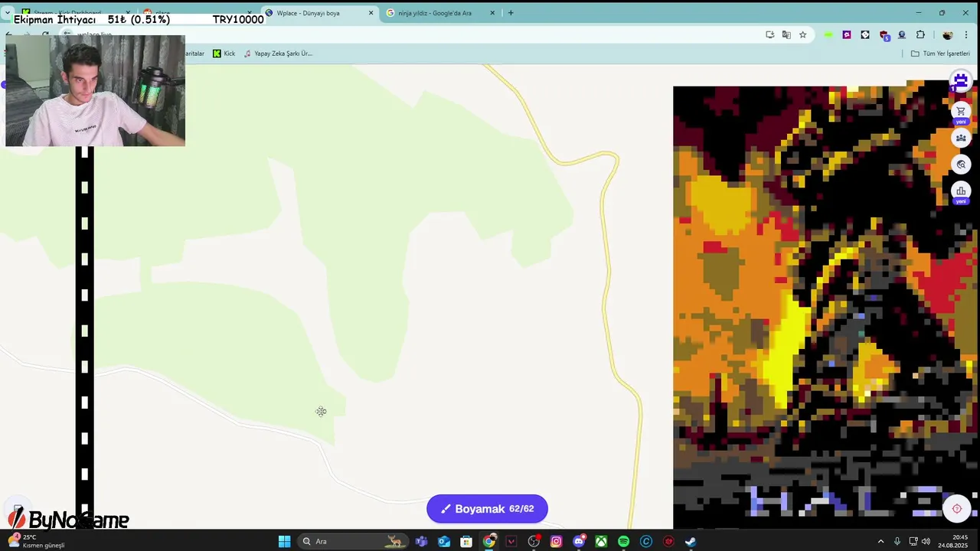Image resolution: width=980 pixels, height=551 pixels.
Task: Click the black-and-white extension icon
Action: click(x=865, y=34)
